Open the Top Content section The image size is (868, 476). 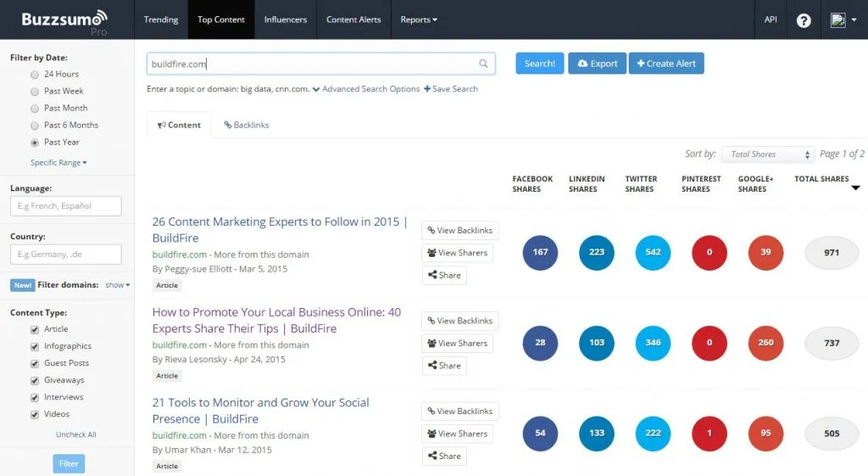(x=221, y=20)
